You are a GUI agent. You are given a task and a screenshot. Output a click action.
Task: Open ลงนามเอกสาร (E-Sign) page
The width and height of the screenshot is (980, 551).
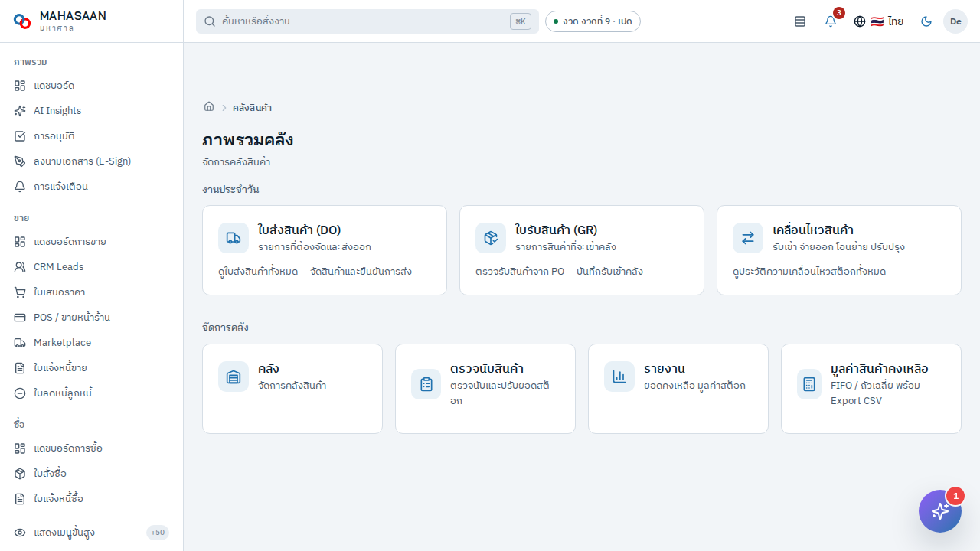91,161
